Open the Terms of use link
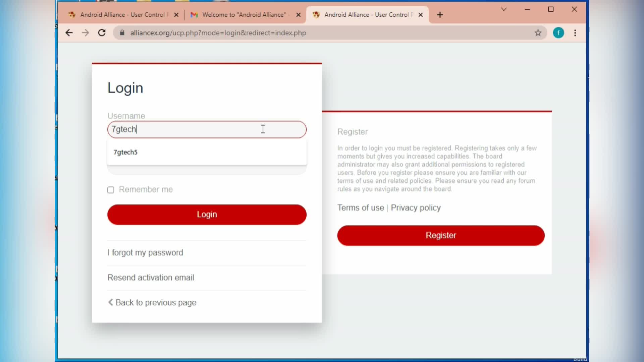This screenshot has width=644, height=362. 361,208
